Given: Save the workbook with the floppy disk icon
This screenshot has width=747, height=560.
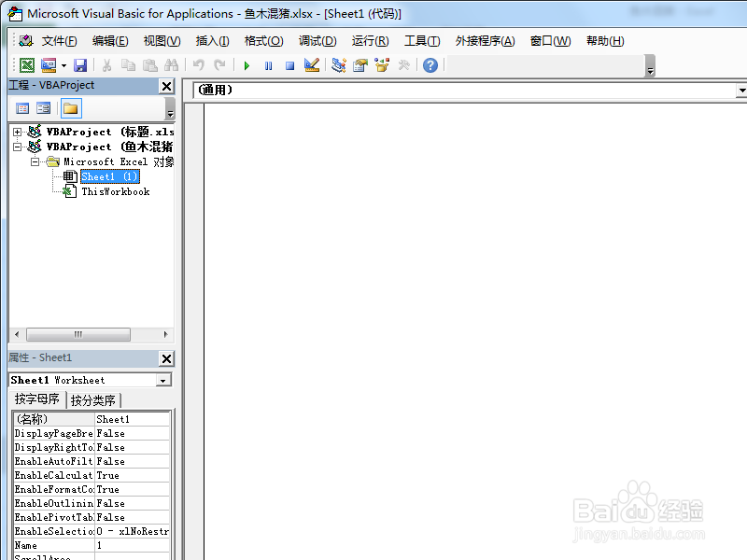Looking at the screenshot, I should (80, 65).
